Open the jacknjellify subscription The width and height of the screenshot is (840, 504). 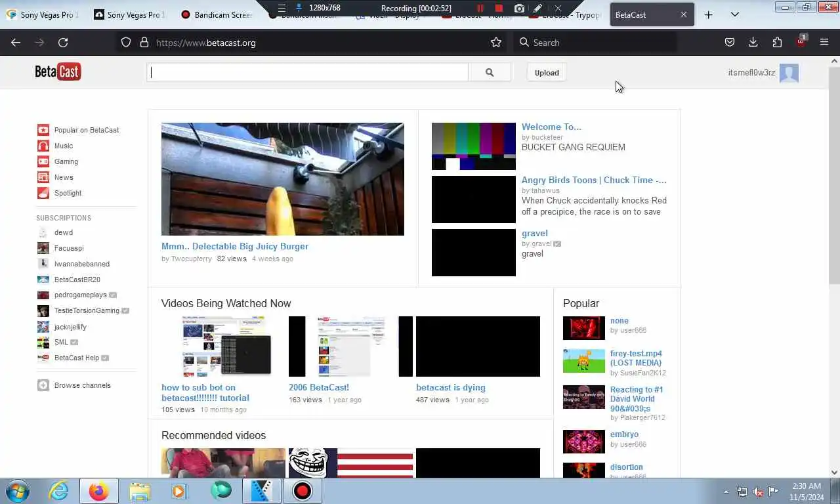coord(70,326)
